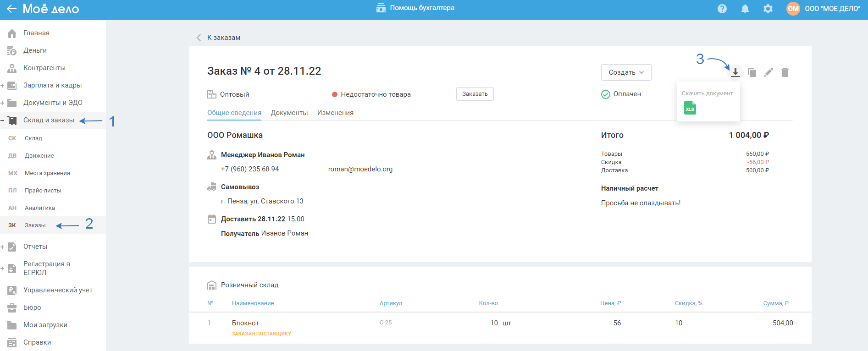Click roman@moedelo.org email address
Image resolution: width=868 pixels, height=351 pixels.
coord(360,169)
